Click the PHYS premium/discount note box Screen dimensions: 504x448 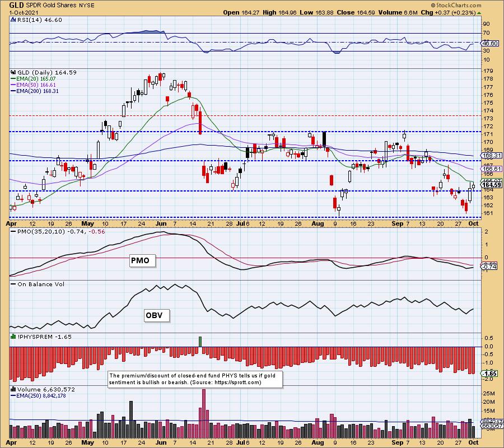(195, 379)
